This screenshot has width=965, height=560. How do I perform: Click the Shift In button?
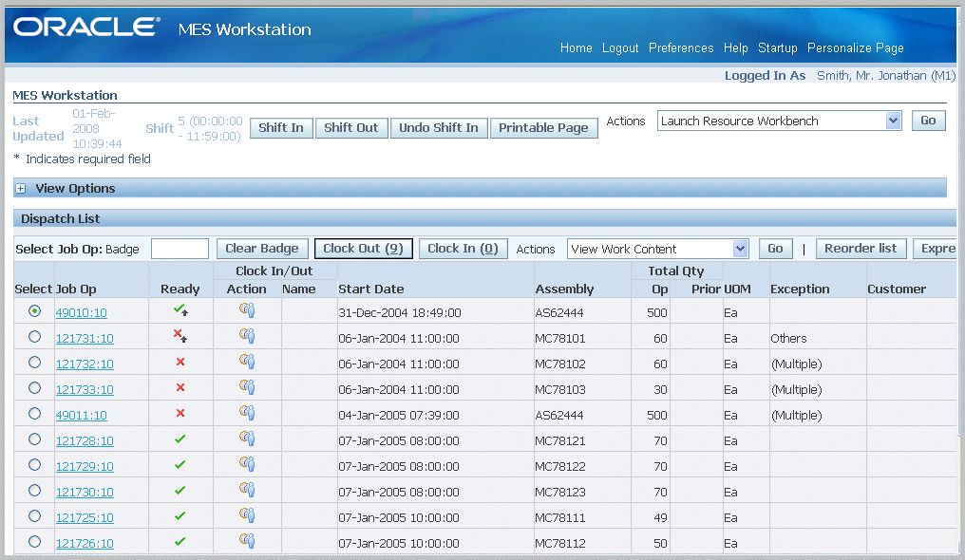[x=281, y=128]
